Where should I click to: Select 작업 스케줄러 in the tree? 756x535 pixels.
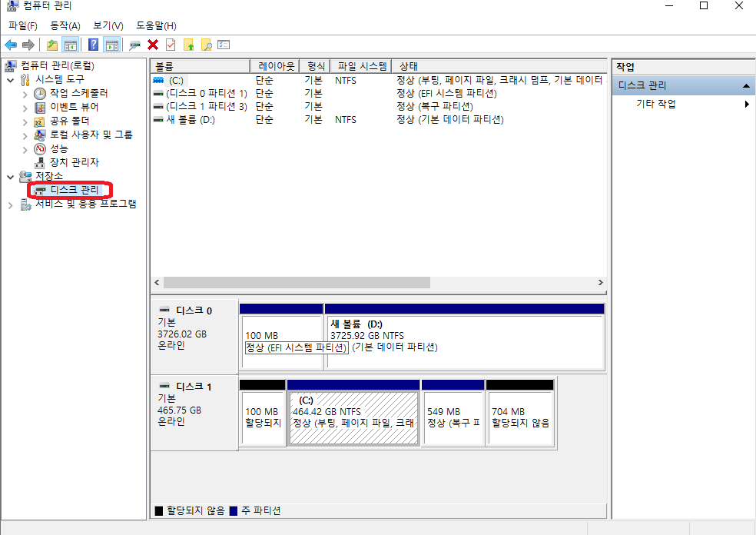coord(79,93)
